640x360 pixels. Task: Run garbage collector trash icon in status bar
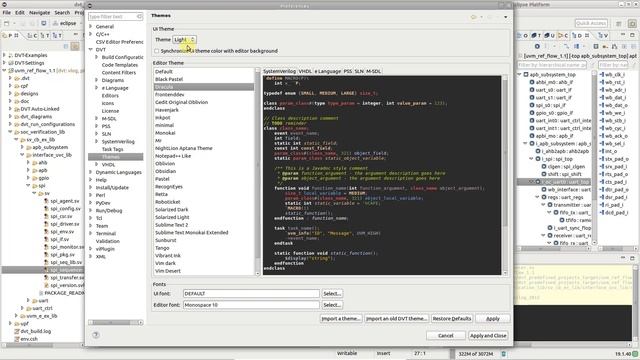[503, 354]
